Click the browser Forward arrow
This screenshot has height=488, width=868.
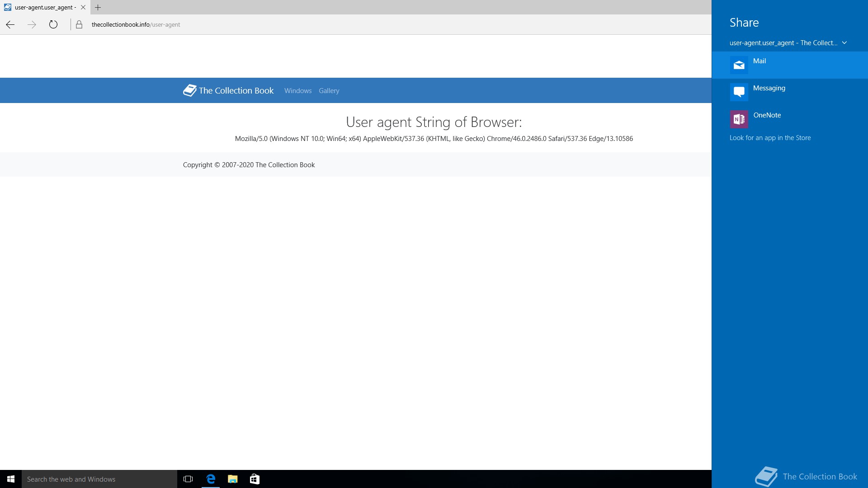[32, 25]
